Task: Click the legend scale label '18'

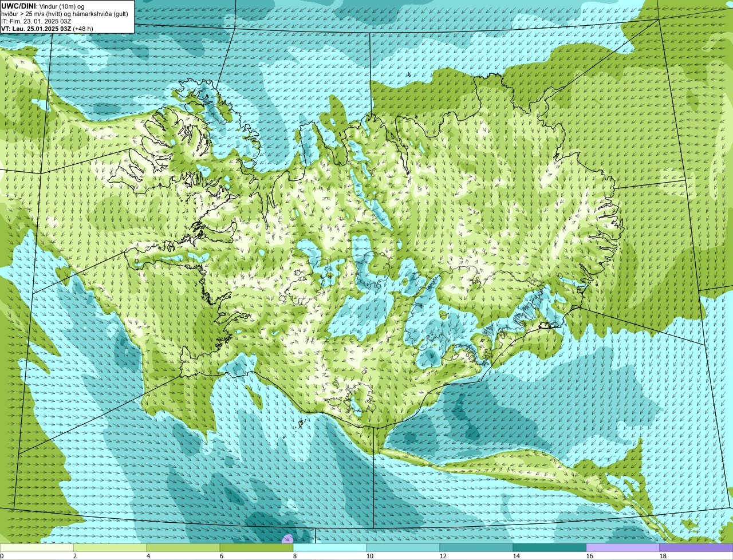Action: coord(663,556)
